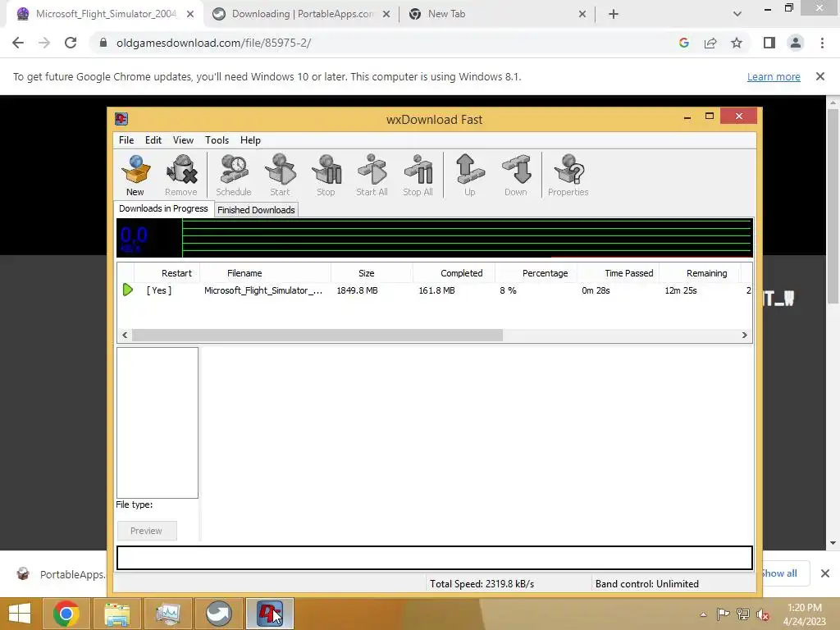Click the wxDownload Fast title bar icon
Image resolution: width=840 pixels, height=630 pixels.
coord(121,119)
